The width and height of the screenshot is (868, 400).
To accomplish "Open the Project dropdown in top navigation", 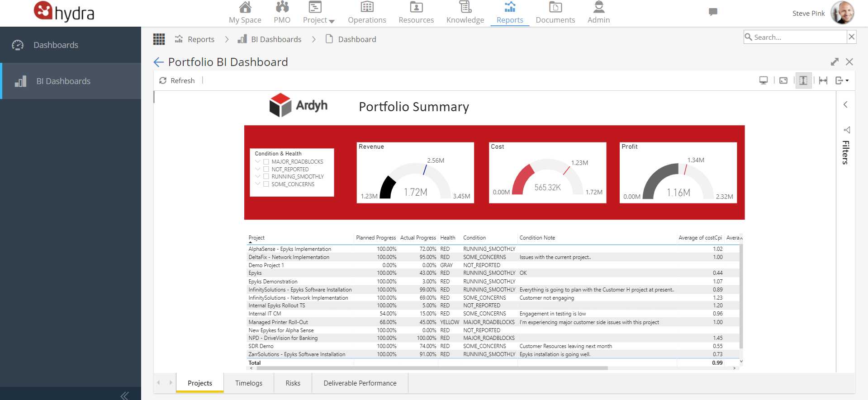I will coord(318,13).
